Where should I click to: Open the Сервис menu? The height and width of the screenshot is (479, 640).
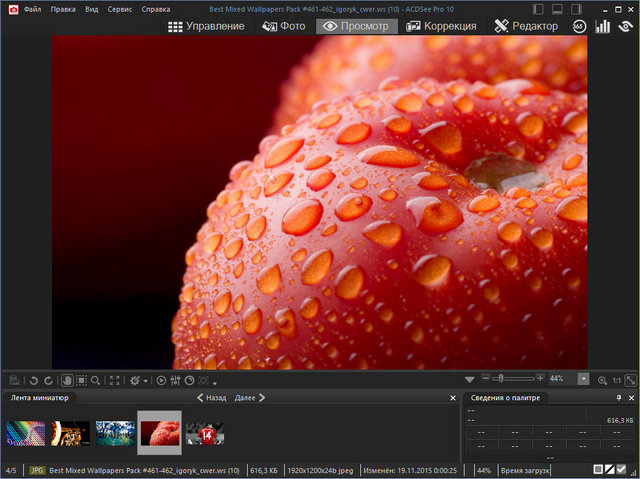119,9
